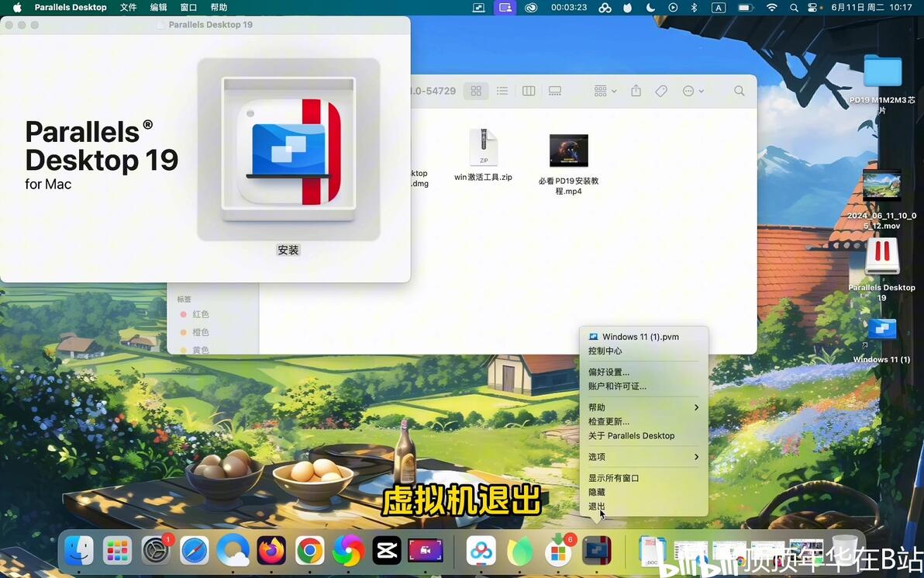Open green leaf app in the dock
This screenshot has height=578, width=924.
pos(519,551)
